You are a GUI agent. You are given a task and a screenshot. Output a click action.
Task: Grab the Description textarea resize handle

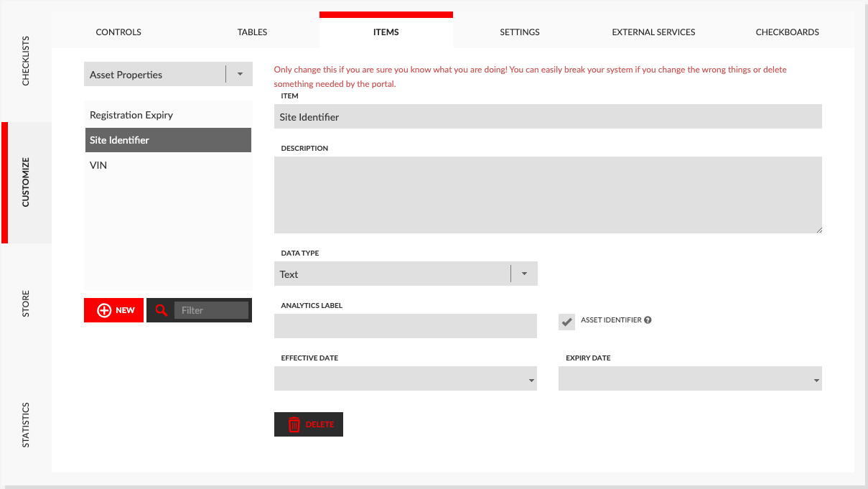coord(818,230)
